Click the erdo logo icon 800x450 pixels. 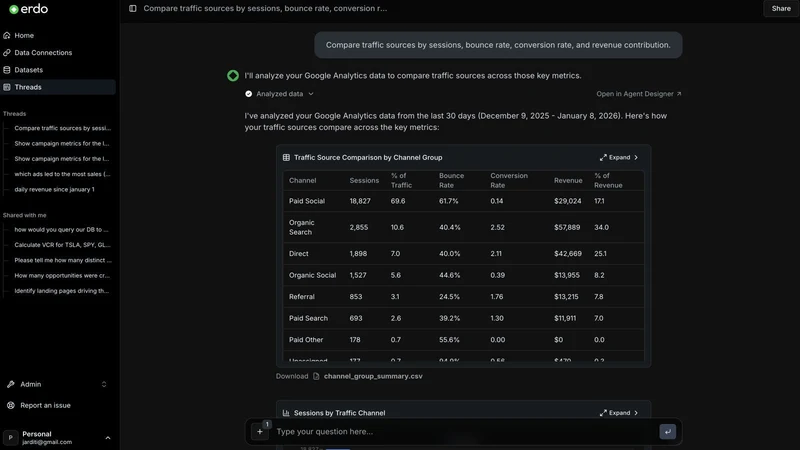(14, 9)
